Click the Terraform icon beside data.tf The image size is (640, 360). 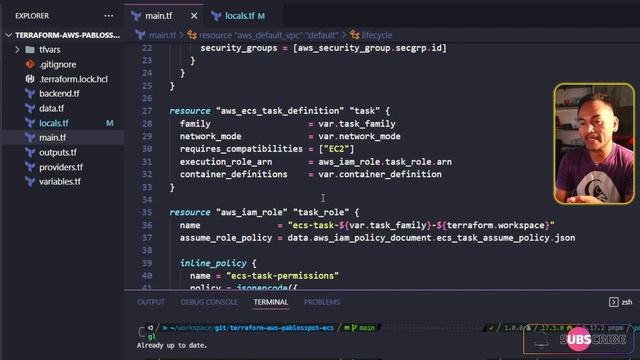click(30, 109)
